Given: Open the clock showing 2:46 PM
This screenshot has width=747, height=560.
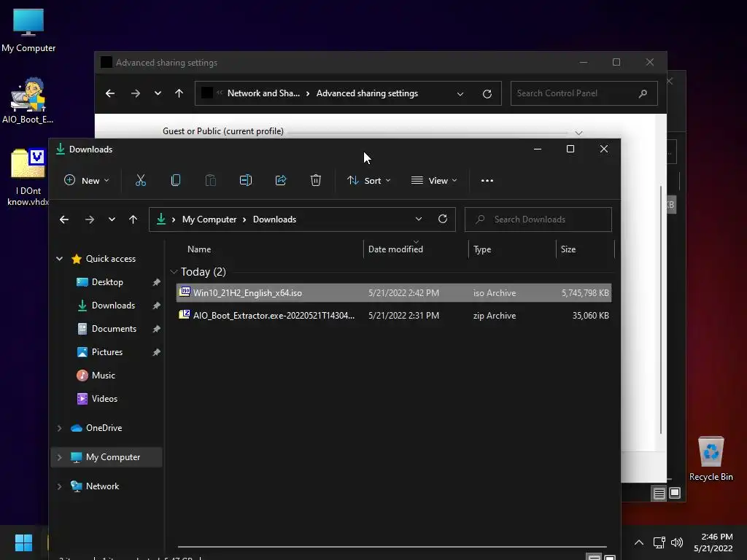Looking at the screenshot, I should coord(713,542).
